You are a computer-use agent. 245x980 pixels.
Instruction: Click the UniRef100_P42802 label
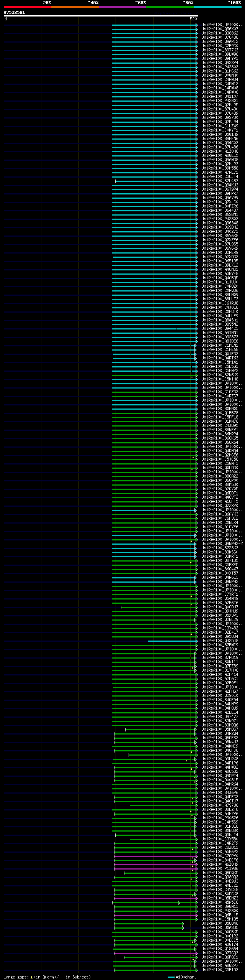click(220, 67)
